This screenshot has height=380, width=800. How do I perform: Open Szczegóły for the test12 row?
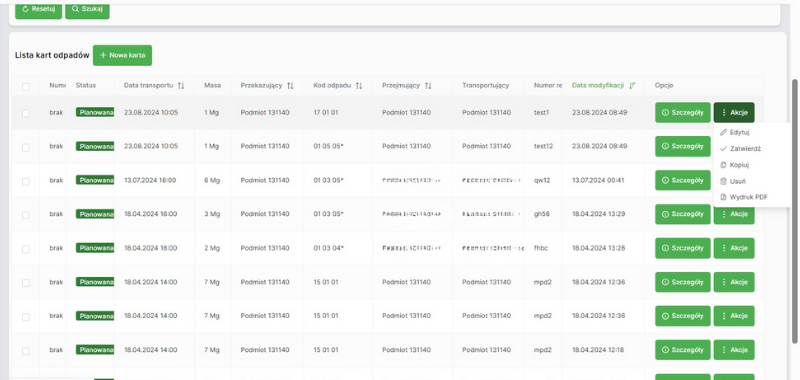click(x=683, y=146)
